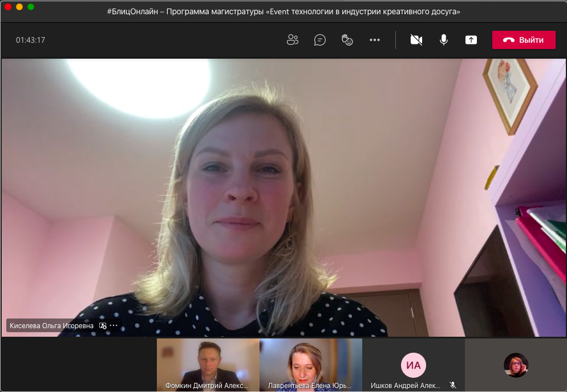Click spotlight icon beside Киселева's name

pos(103,325)
